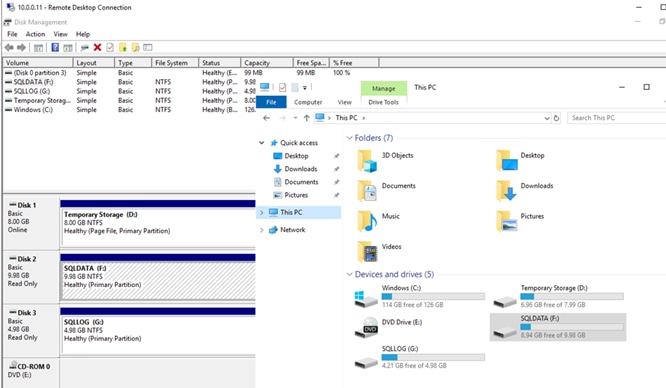Click the Temporary Storage (D:) capacity bar in Explorer
Screen dimensions: 666x388
pos(572,296)
